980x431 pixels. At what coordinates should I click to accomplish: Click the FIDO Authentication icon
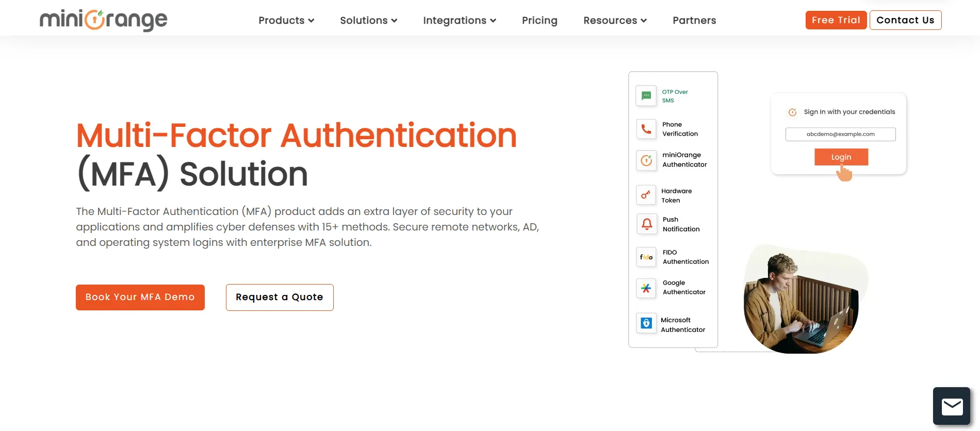coord(646,257)
